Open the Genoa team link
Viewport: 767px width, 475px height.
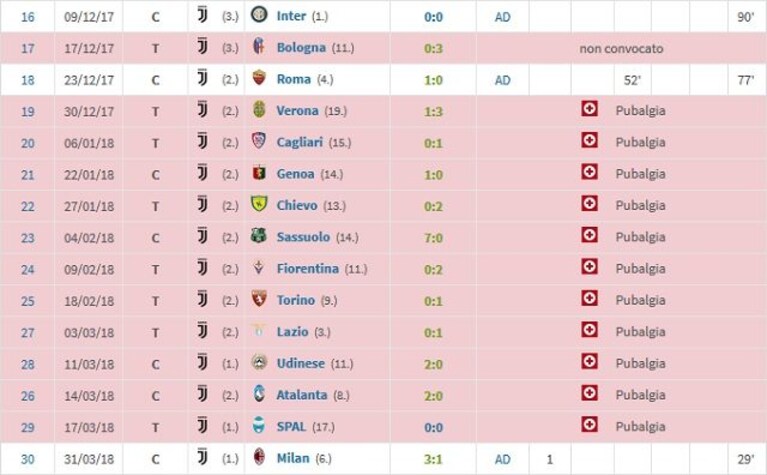click(295, 174)
